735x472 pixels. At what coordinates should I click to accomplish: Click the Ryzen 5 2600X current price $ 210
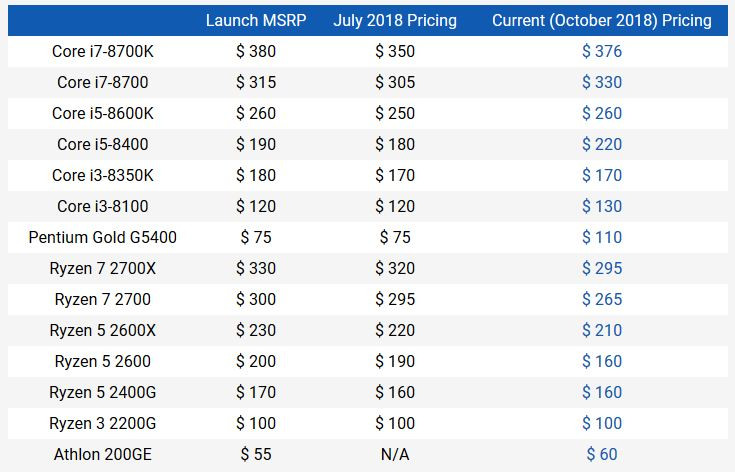[602, 330]
